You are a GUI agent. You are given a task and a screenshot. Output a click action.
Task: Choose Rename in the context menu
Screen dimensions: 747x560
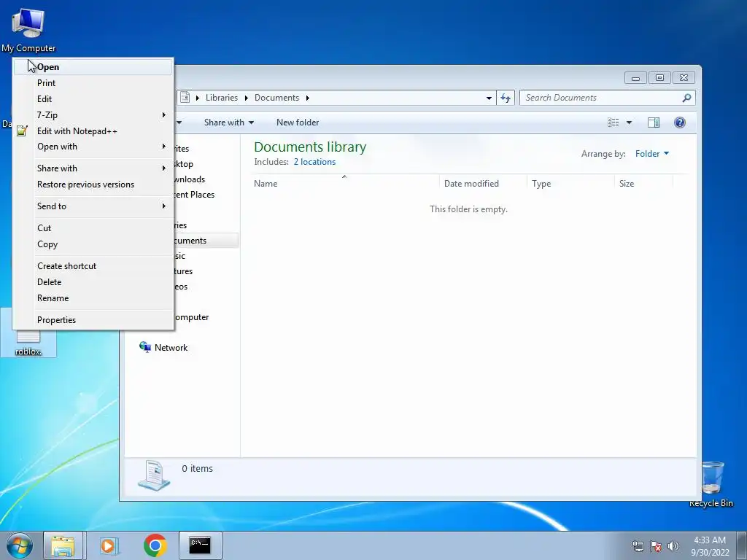(93, 298)
